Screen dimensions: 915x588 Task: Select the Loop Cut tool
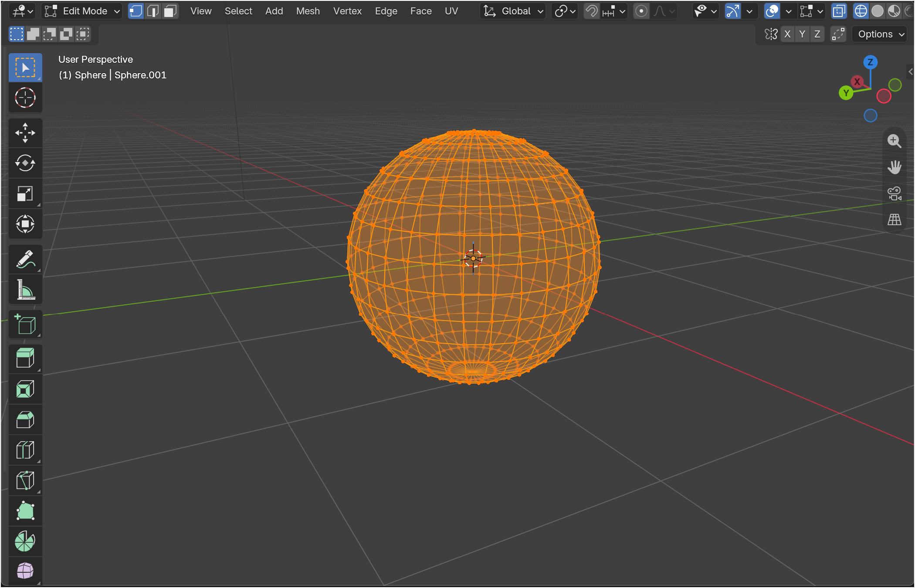coord(25,450)
